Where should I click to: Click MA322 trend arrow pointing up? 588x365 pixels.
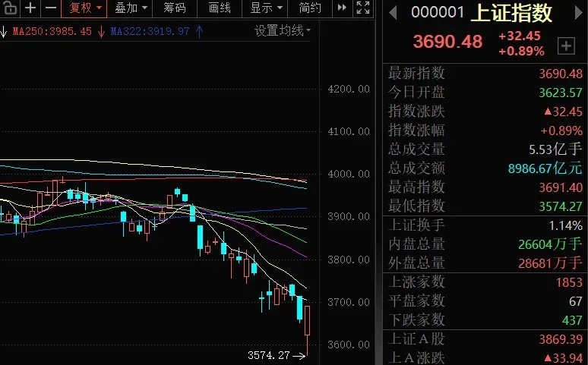(x=200, y=31)
